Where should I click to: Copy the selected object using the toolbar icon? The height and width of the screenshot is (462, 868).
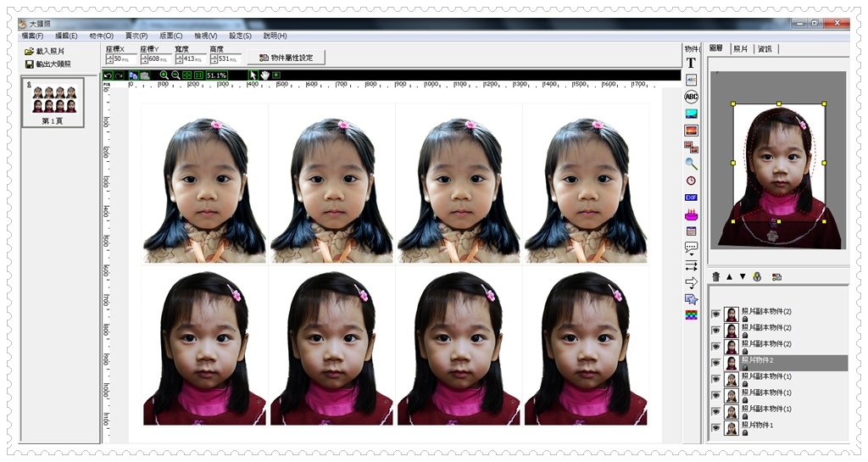[x=133, y=75]
